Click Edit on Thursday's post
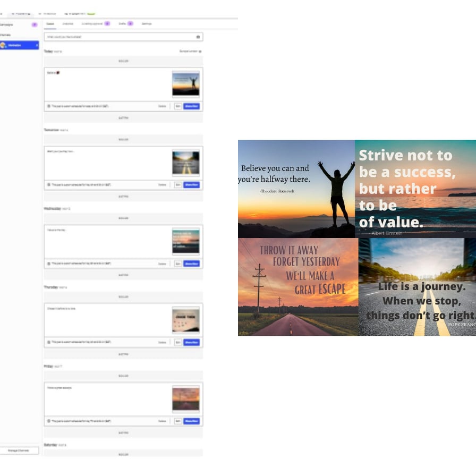476x476 pixels. (178, 343)
